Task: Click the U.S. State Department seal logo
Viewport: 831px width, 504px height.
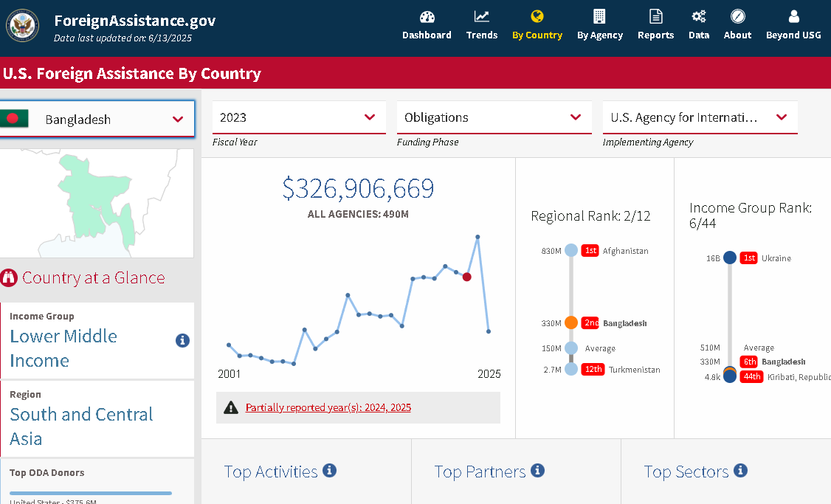Action: coord(22,25)
